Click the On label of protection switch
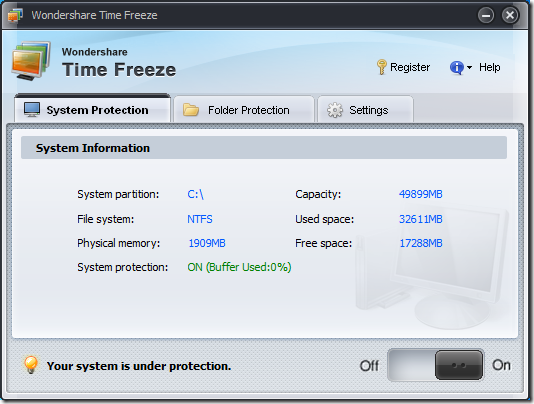The height and width of the screenshot is (404, 534). [x=501, y=365]
